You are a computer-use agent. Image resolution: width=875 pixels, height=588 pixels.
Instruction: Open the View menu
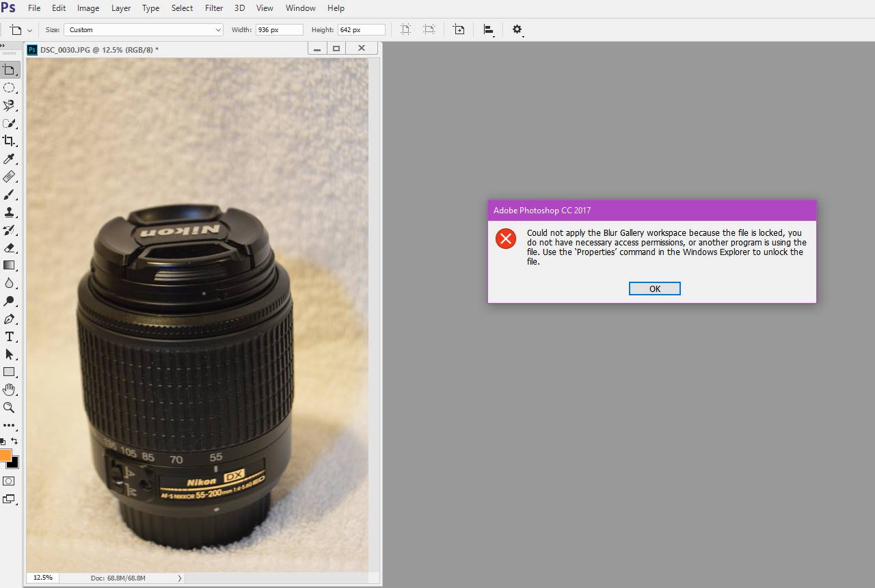coord(265,8)
